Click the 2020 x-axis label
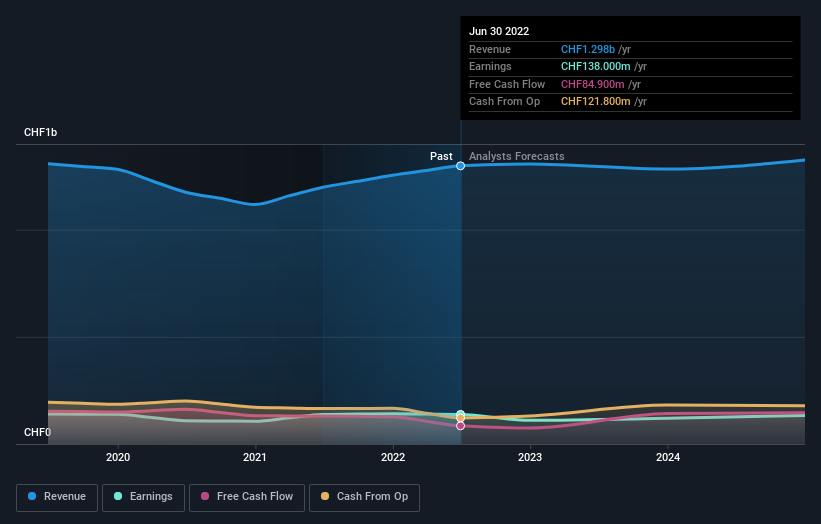Screen dimensions: 821x524 click(118, 457)
